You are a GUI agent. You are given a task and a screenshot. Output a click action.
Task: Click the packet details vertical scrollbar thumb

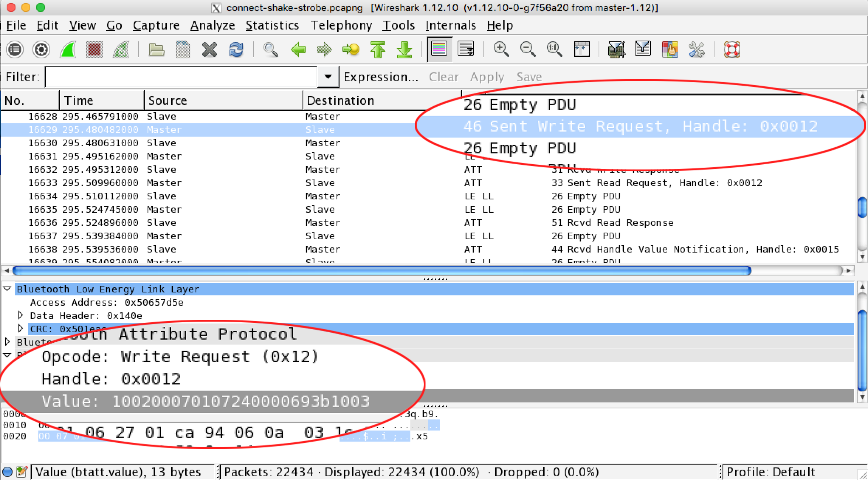[862, 351]
